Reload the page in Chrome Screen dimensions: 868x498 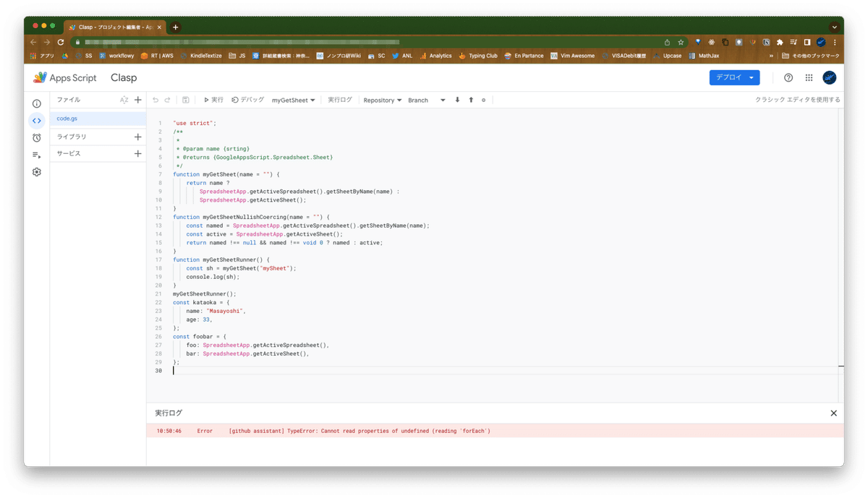(x=61, y=42)
